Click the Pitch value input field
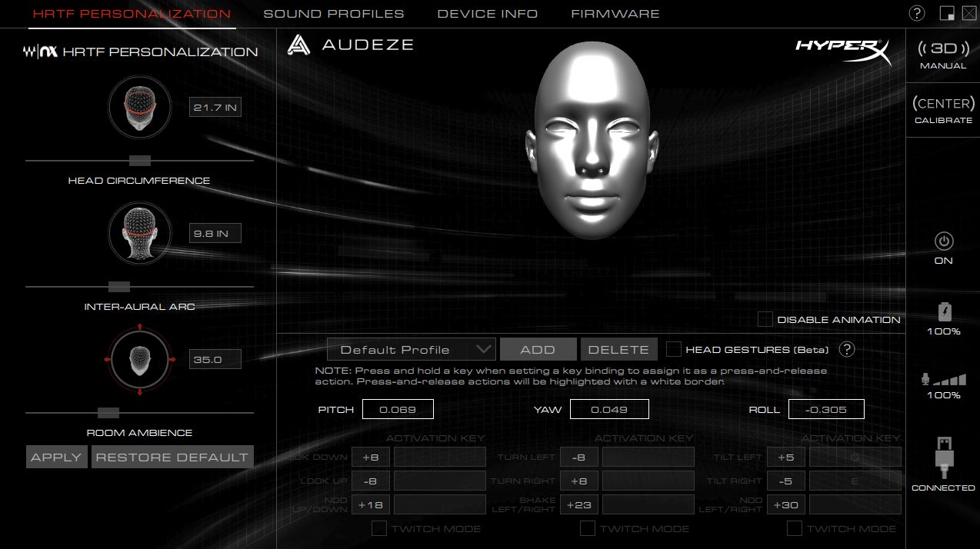 coord(398,409)
